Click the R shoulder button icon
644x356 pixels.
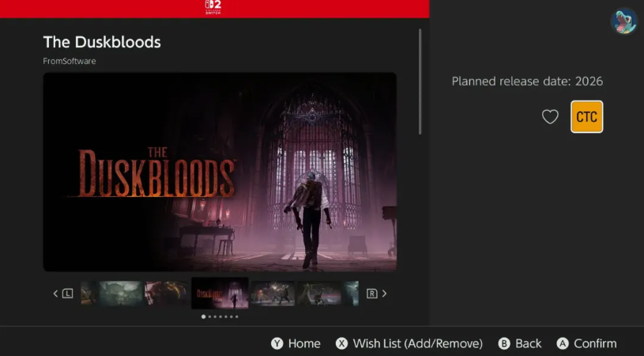click(x=371, y=294)
